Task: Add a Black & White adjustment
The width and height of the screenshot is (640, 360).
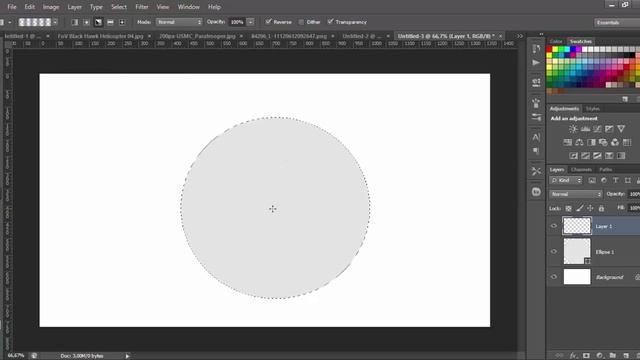Action: [591, 142]
